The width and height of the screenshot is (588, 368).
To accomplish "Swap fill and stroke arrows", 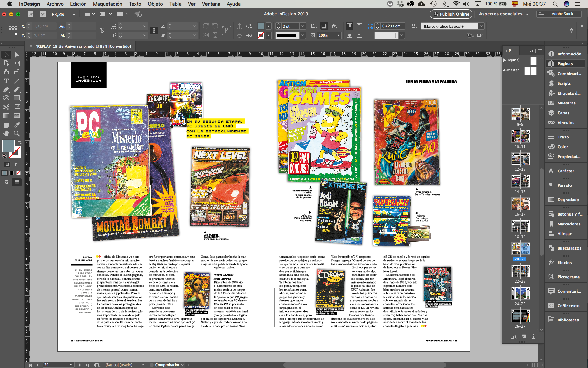I will [20, 142].
